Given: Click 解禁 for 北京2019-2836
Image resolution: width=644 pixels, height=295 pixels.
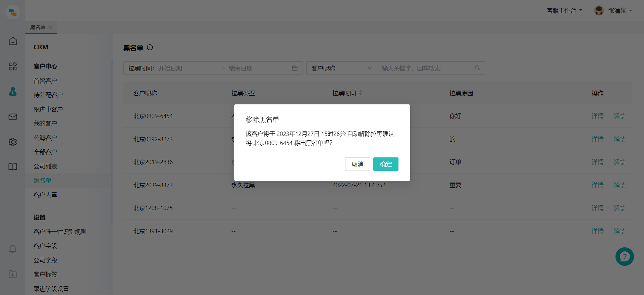Looking at the screenshot, I should coord(619,162).
